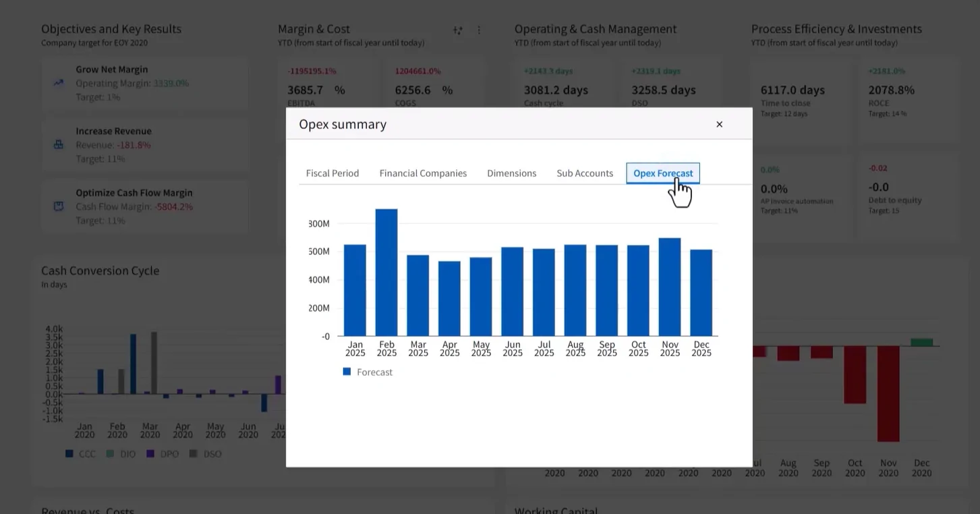Toggle the DSO legend item
This screenshot has width=980, height=514.
[205, 454]
